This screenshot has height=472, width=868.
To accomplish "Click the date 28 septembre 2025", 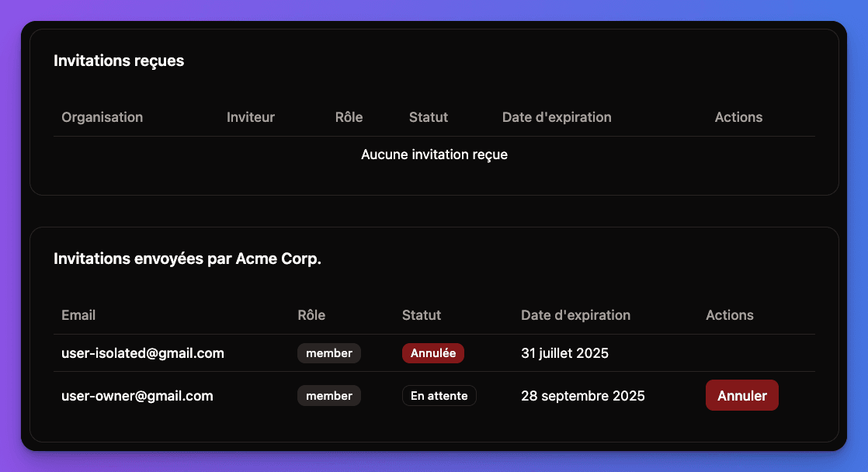I will [x=582, y=395].
